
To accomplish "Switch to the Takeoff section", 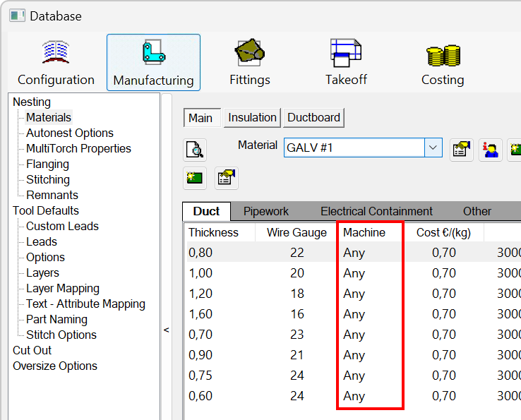I will point(346,62).
